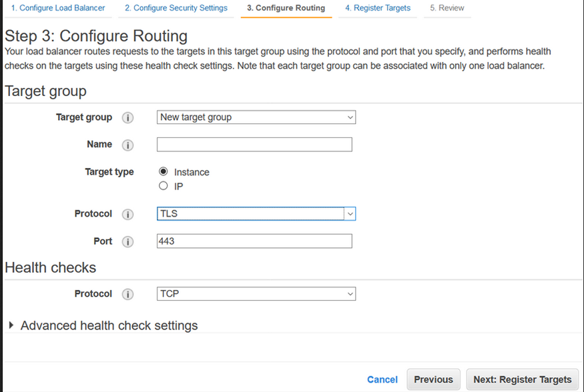
Task: Click info icon beside Name label
Action: click(127, 145)
